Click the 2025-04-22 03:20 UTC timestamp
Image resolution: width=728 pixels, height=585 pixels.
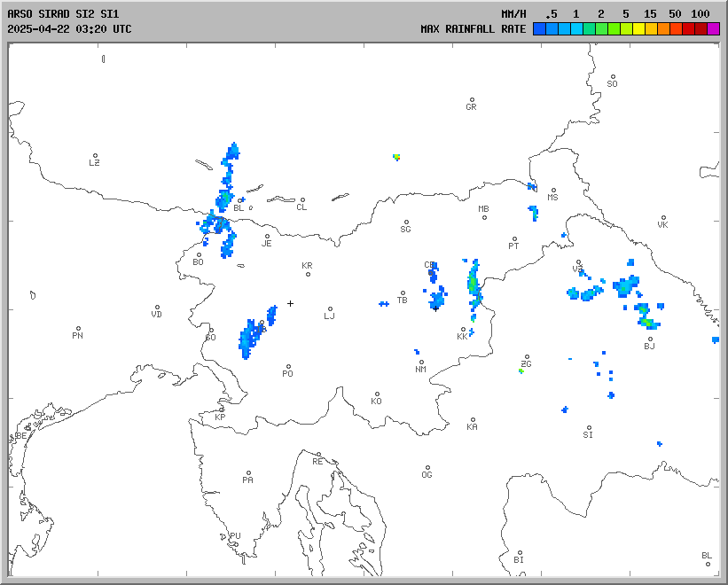pyautogui.click(x=69, y=29)
